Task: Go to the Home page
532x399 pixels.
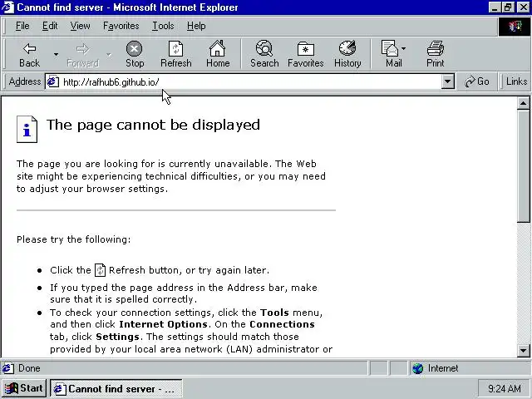Action: [218, 54]
